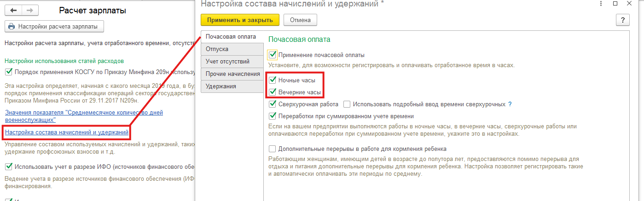Screen dimensions: 644x201
Task: Enable подробный ввод времени сверхурочных
Action: coord(347,104)
